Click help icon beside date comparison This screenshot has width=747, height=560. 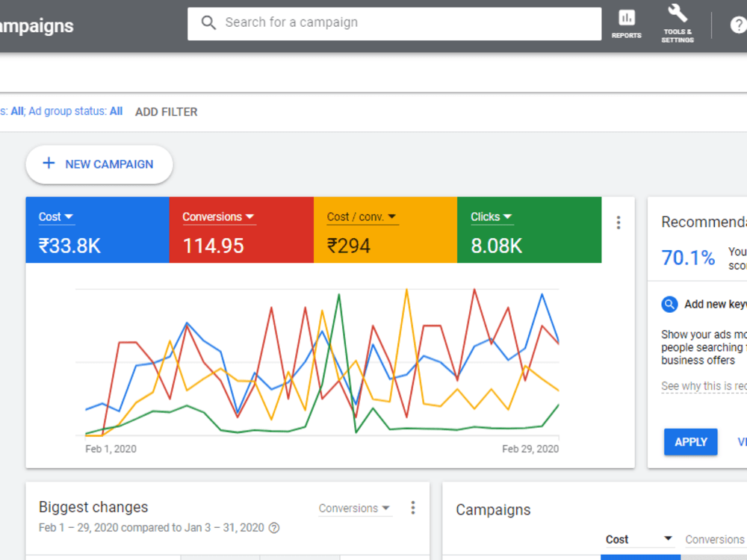[x=274, y=528]
